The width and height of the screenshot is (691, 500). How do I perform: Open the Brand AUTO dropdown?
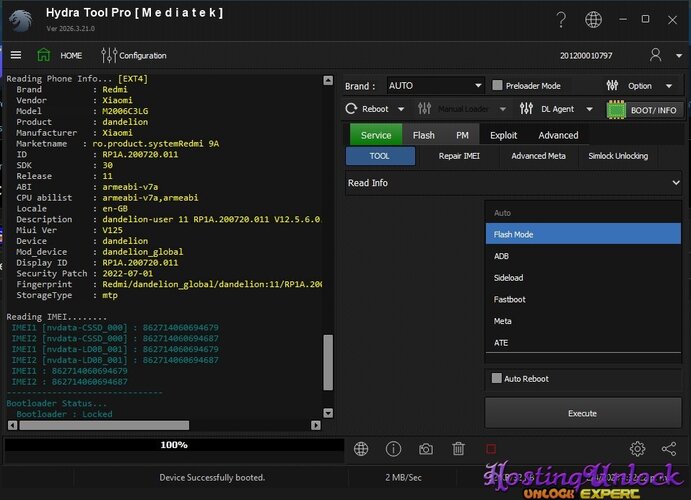(x=434, y=86)
